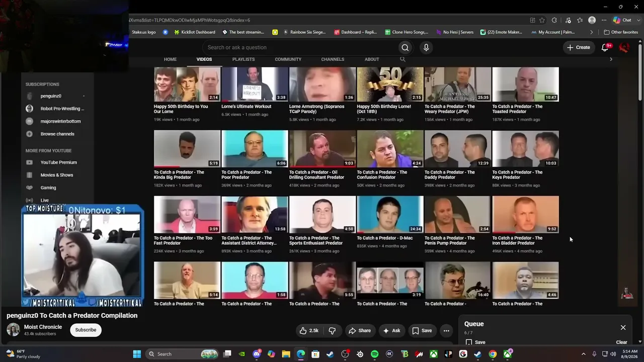Switch to the CHANNELS channel tab
Viewport: 644px width, 362px height.
coord(333,59)
